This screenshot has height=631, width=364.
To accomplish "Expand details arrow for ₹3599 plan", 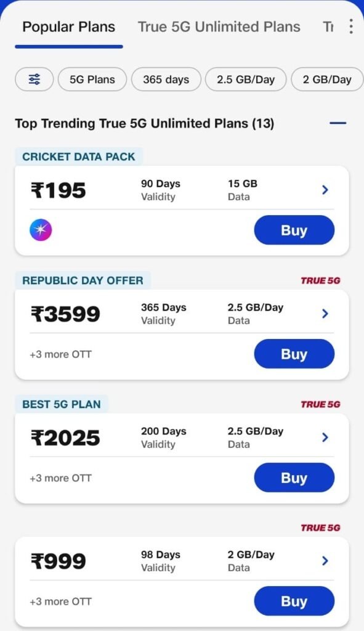I will 325,314.
